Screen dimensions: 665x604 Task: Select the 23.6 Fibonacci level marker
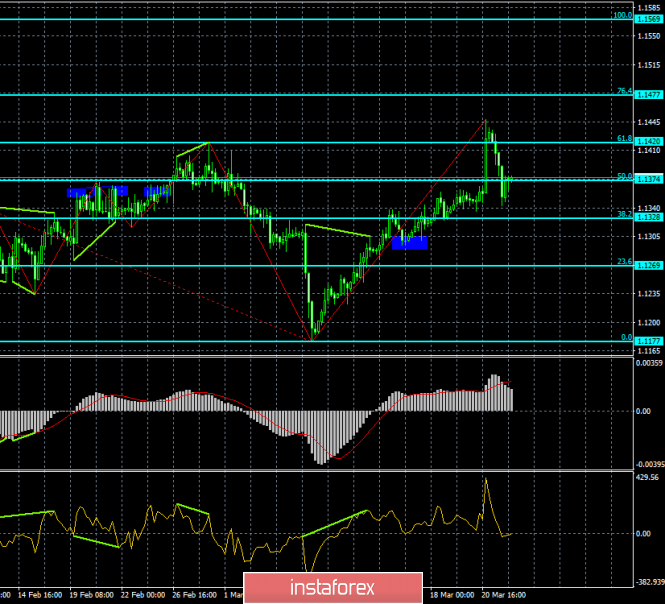pos(624,262)
